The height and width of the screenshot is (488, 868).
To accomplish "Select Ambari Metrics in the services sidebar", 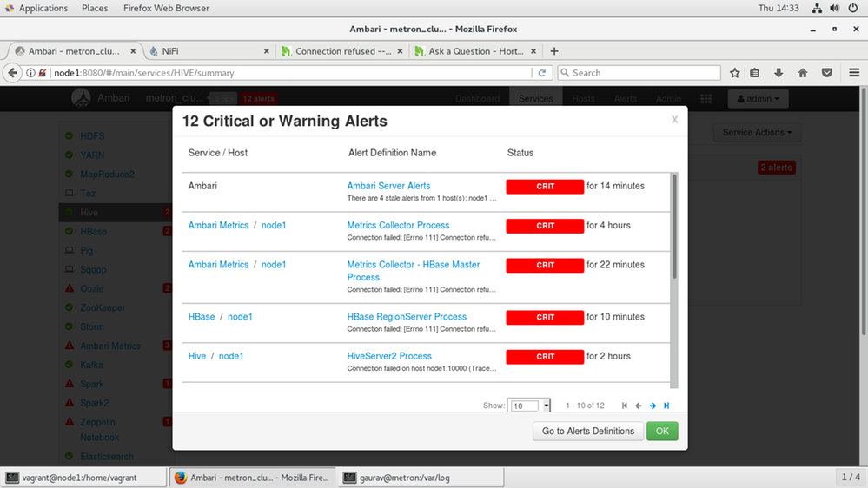I will click(110, 346).
